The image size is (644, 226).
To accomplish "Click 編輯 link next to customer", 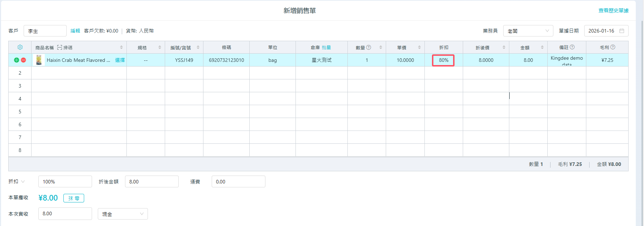I will coord(75,31).
